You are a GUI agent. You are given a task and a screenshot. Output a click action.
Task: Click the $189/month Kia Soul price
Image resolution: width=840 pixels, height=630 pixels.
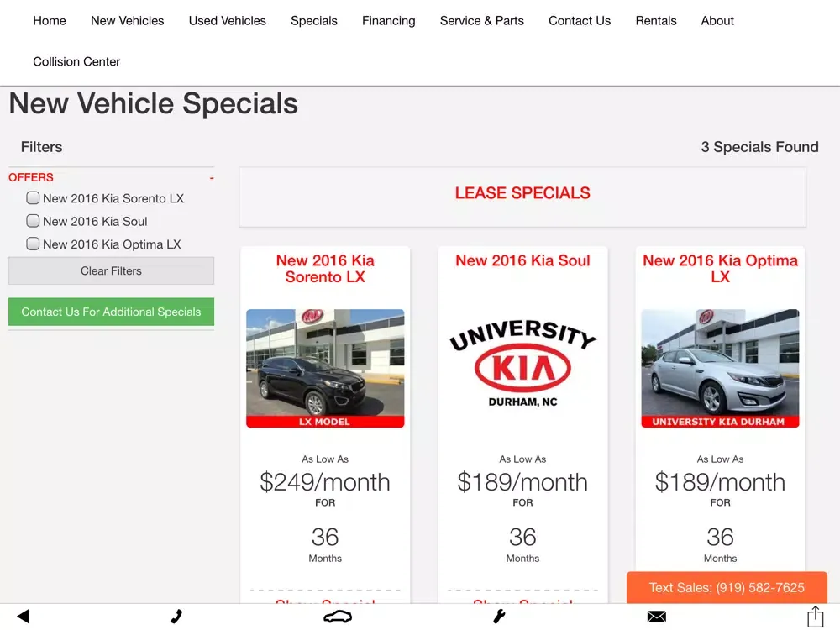click(522, 482)
